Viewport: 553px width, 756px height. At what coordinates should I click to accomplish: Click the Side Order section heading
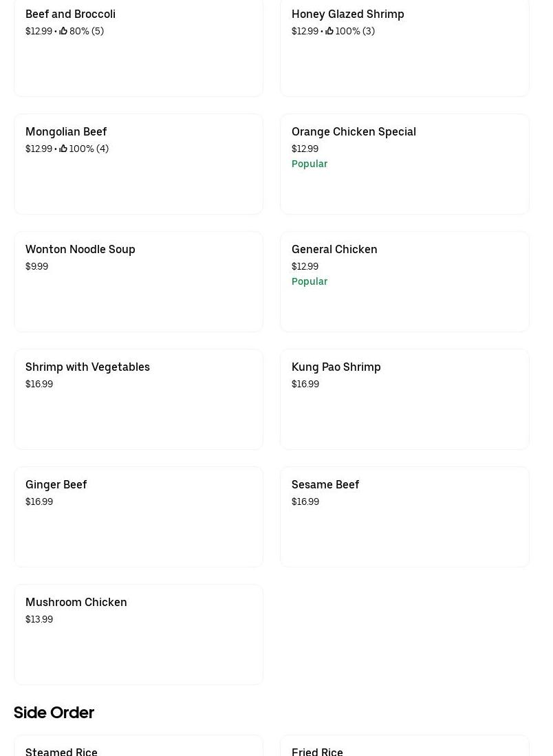coord(54,713)
